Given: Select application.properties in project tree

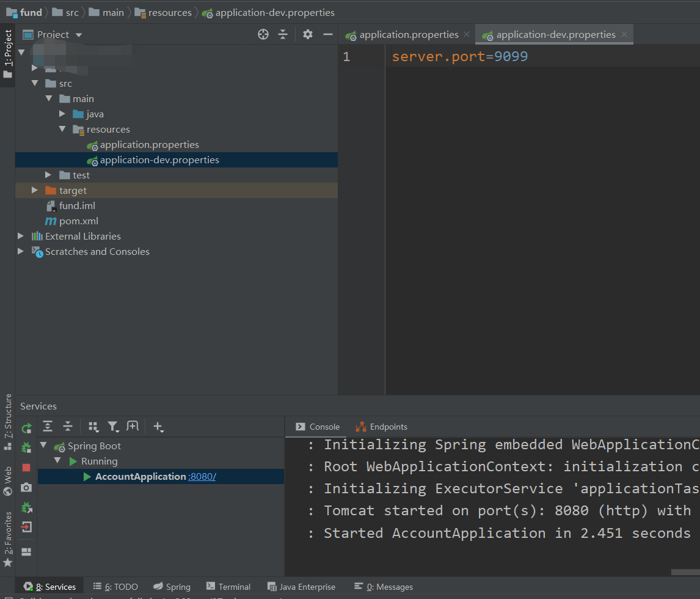Looking at the screenshot, I should point(149,145).
